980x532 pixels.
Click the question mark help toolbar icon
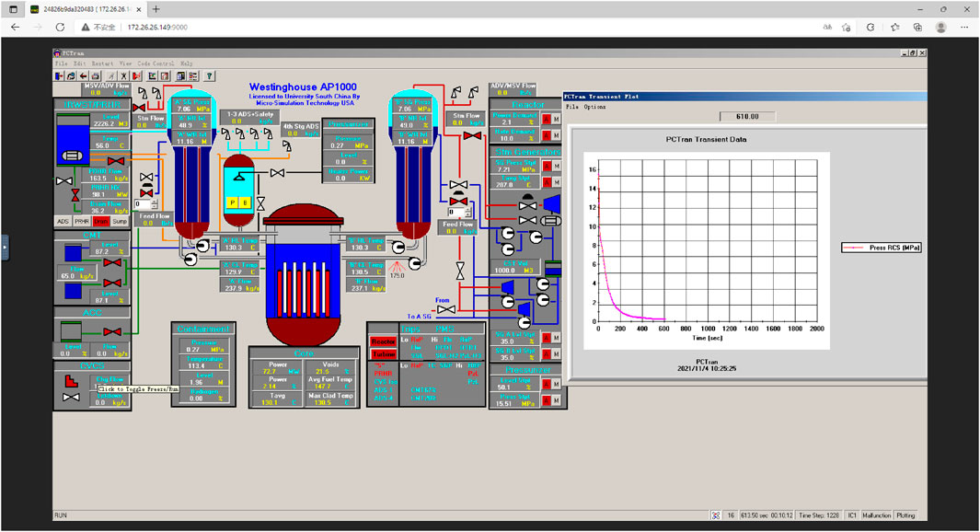pos(210,75)
